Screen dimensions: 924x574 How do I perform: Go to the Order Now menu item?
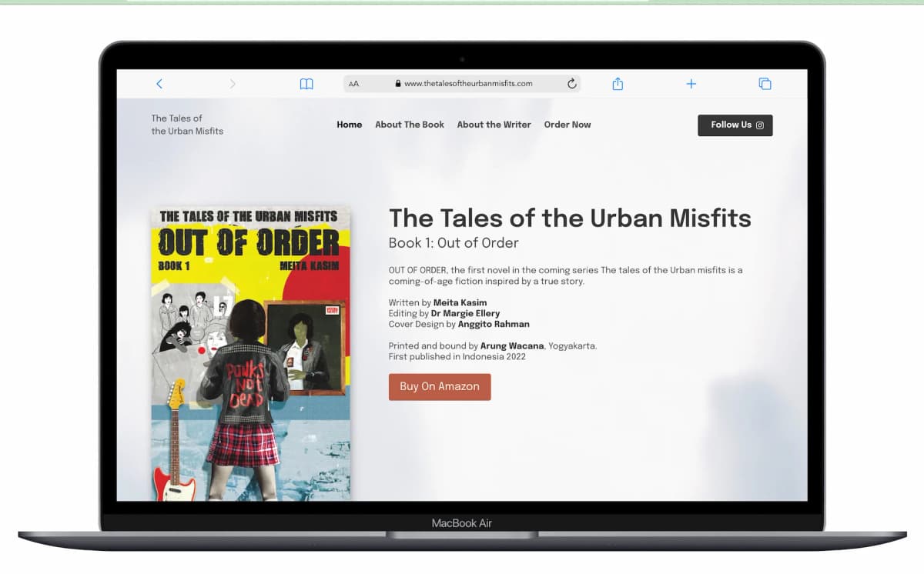(x=567, y=125)
